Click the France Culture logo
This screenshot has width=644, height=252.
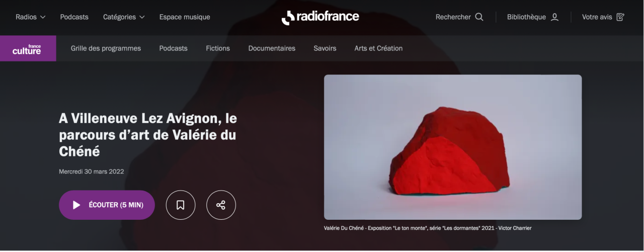click(x=28, y=48)
